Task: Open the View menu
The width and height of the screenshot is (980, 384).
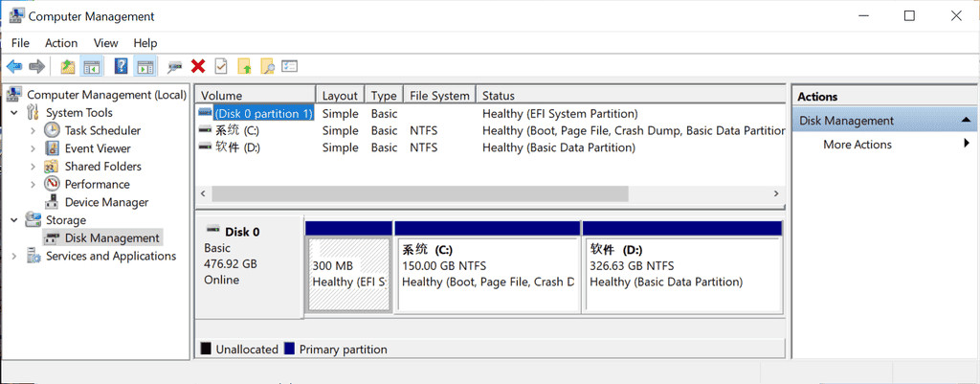Action: (105, 43)
